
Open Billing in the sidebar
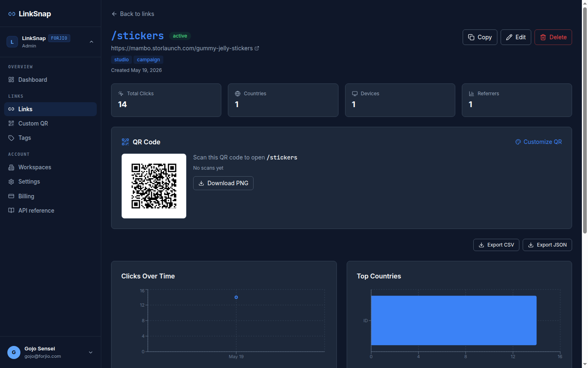(x=50, y=196)
